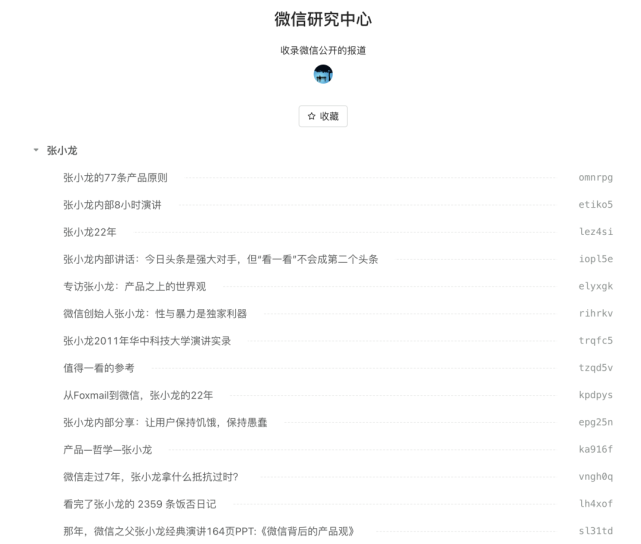The width and height of the screenshot is (641, 544).
Task: Click the slug text etiko5
Action: [x=596, y=205]
